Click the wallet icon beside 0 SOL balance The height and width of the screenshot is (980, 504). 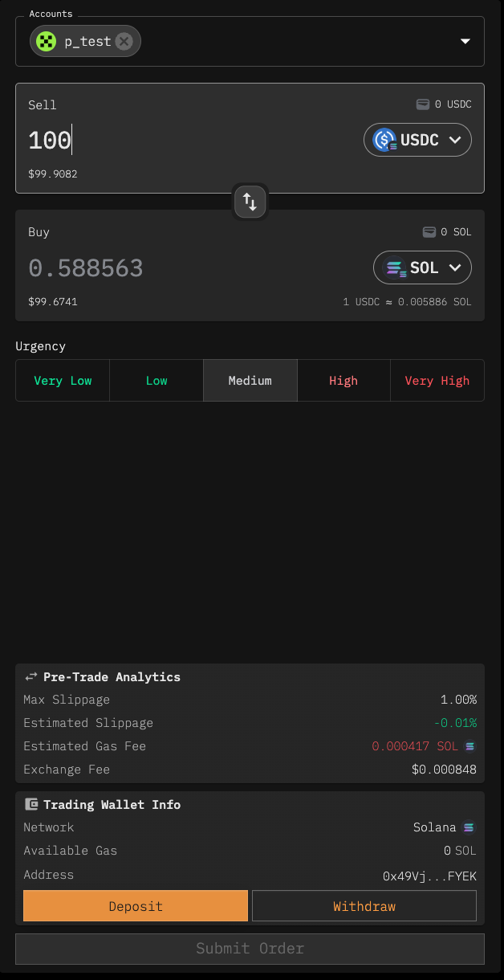tap(429, 232)
